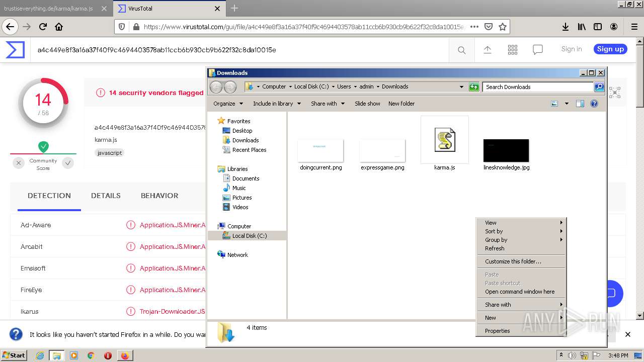
Task: Expand the Organize menu
Action: click(228, 104)
